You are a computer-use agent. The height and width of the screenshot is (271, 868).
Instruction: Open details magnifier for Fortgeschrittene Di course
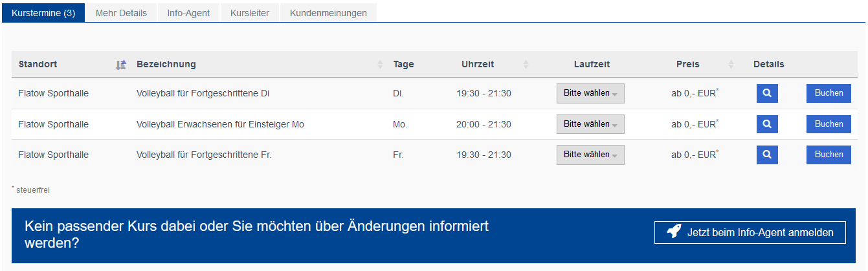click(x=767, y=93)
